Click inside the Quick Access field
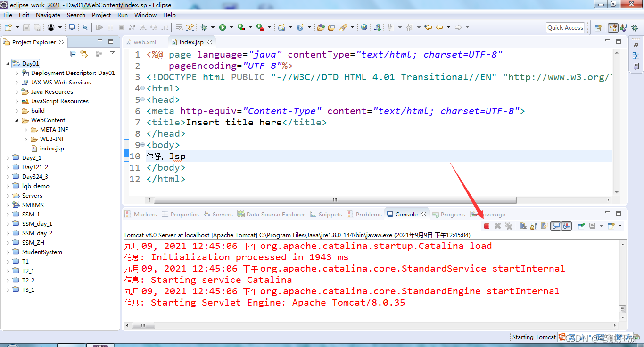Viewport: 644px width, 347px height. click(x=565, y=28)
